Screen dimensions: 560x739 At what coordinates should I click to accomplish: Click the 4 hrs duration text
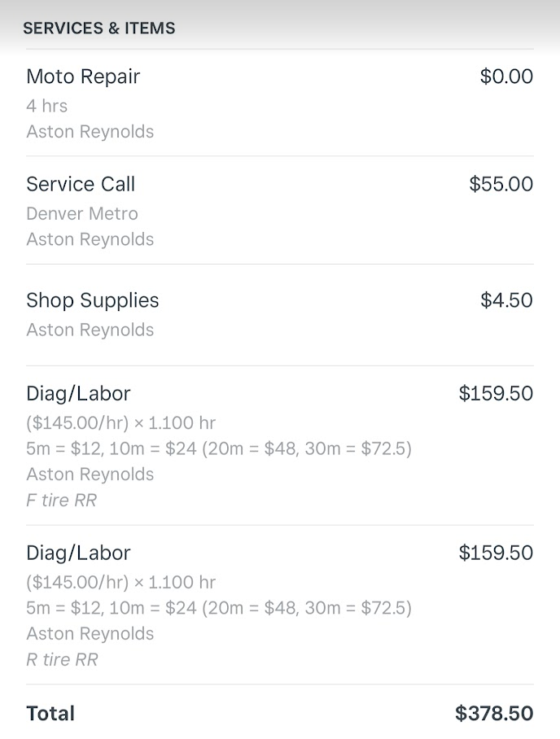click(x=47, y=106)
